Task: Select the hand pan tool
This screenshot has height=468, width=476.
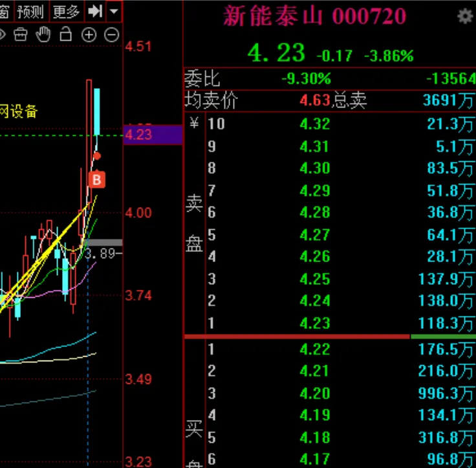Action: (43, 35)
